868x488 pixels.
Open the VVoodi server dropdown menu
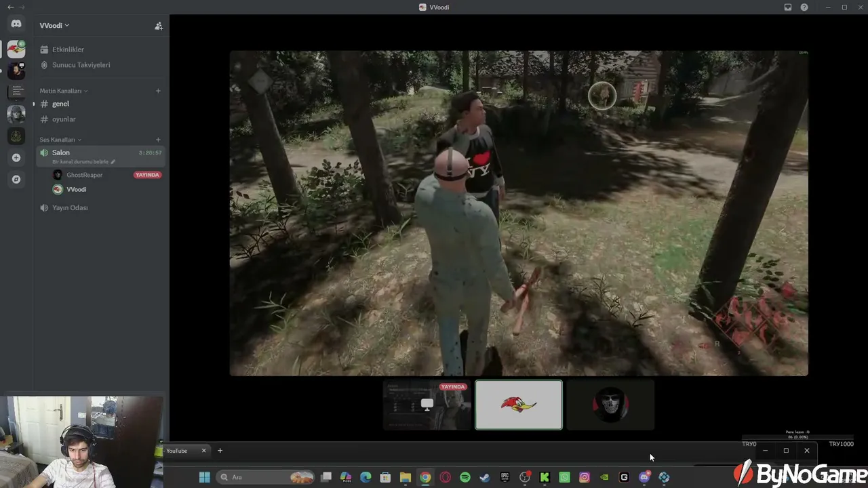pyautogui.click(x=54, y=26)
